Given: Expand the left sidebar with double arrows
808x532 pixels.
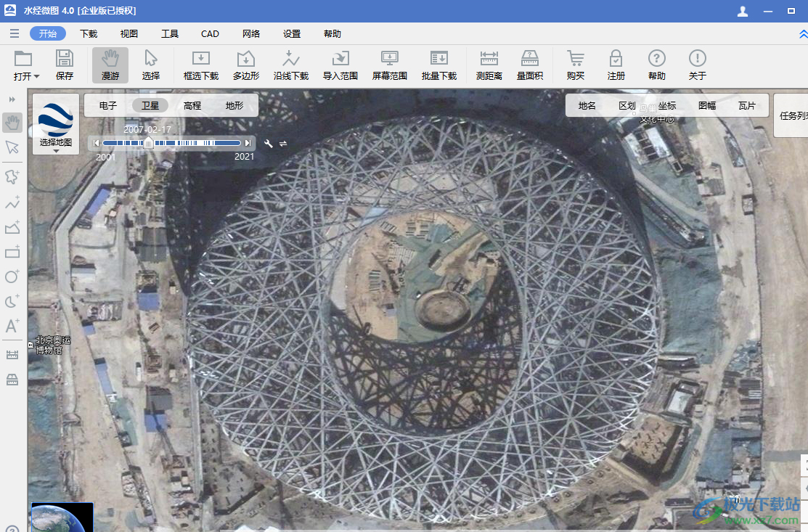Looking at the screenshot, I should tap(12, 99).
